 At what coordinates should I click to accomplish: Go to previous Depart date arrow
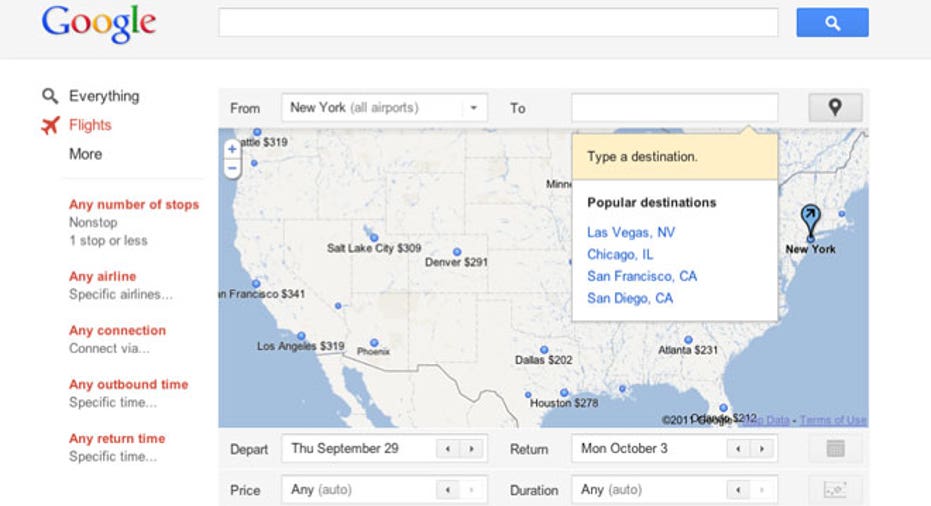click(x=448, y=449)
